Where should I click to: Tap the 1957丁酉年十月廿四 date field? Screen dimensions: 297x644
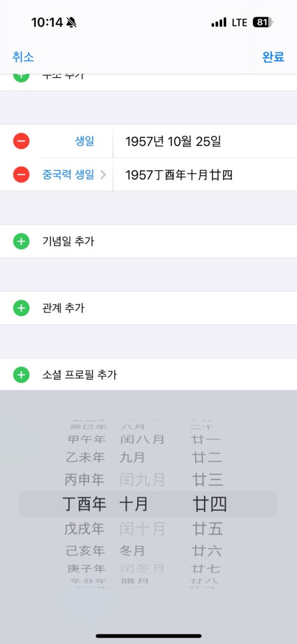pyautogui.click(x=205, y=175)
